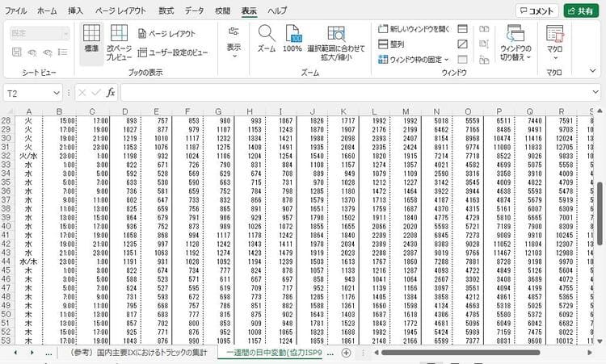Switch to ページレイアウト view
The image size is (606, 364).
point(167,34)
